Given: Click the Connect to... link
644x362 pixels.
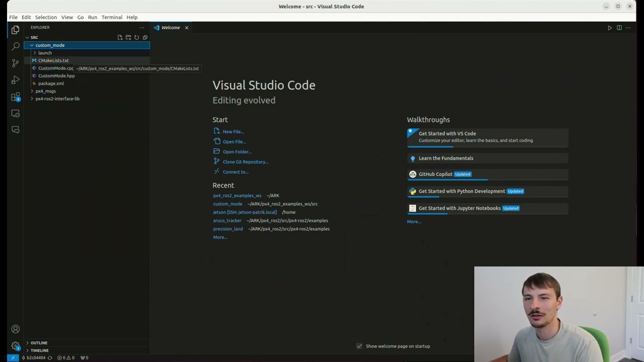Looking at the screenshot, I should tap(235, 172).
